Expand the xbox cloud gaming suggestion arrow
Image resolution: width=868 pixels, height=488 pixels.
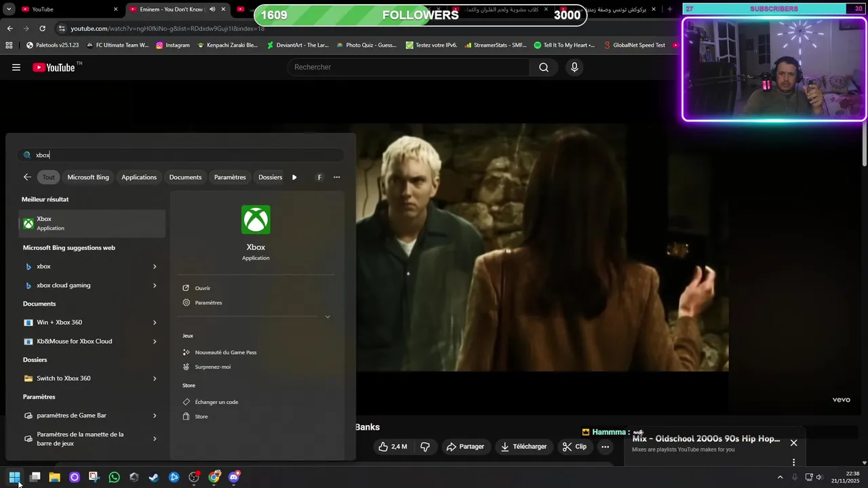pyautogui.click(x=155, y=285)
